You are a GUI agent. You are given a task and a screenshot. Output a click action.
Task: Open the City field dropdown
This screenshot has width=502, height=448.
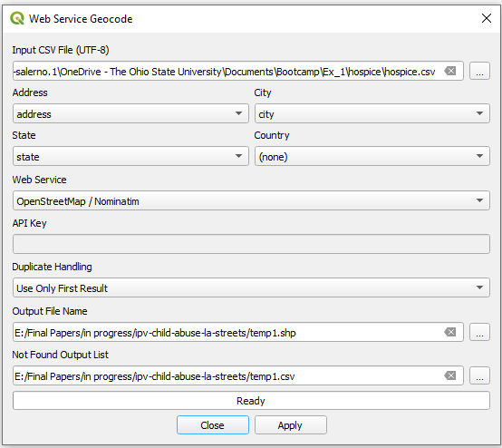[372, 113]
